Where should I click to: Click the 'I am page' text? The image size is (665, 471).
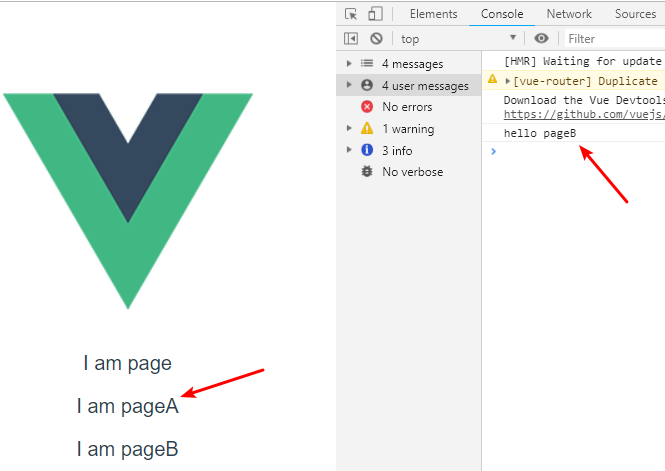(x=128, y=363)
